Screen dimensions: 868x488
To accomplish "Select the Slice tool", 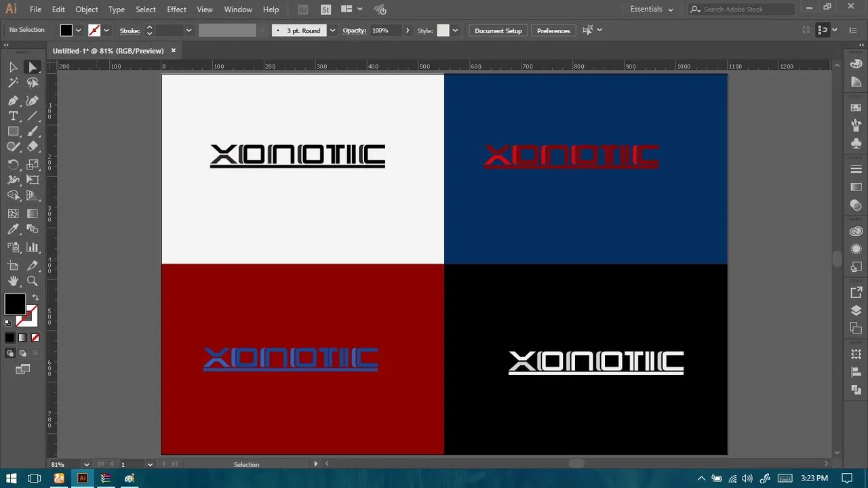I will [x=33, y=266].
